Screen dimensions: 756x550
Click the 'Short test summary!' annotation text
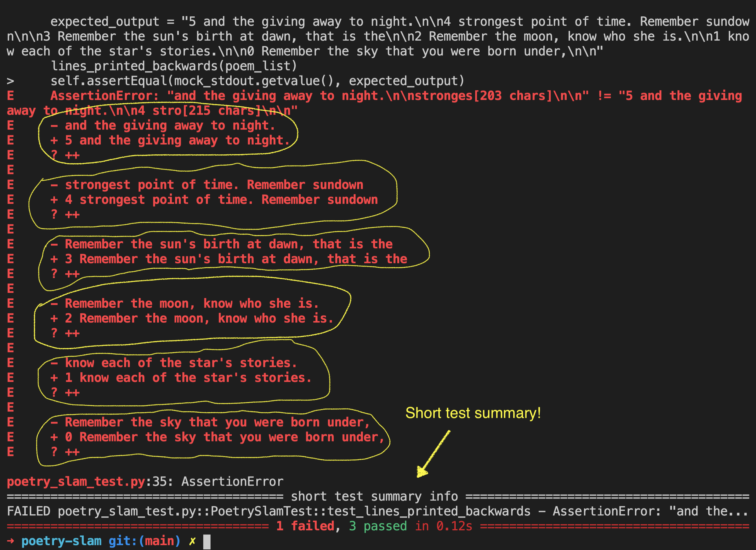coord(473,413)
